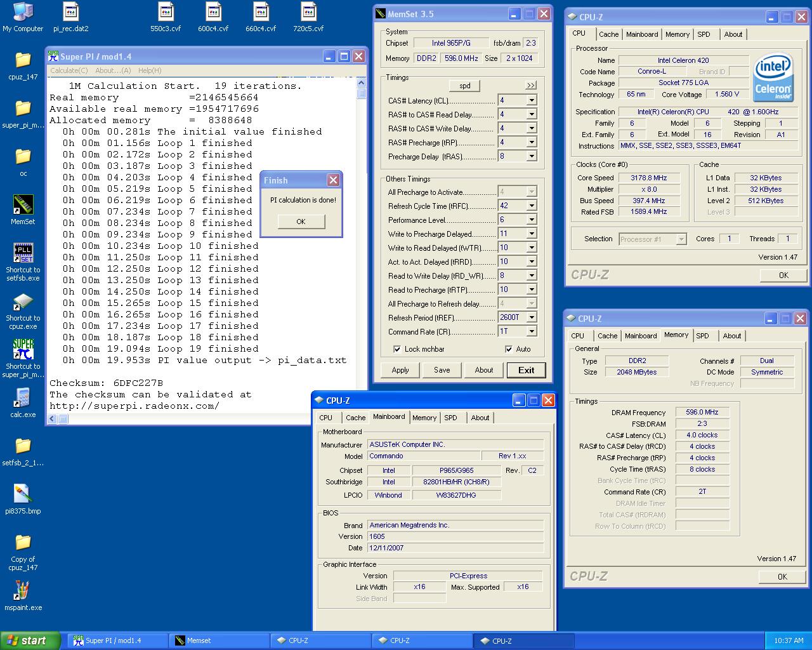The height and width of the screenshot is (650, 812).
Task: Open setfsb_2_1... folder
Action: (23, 451)
